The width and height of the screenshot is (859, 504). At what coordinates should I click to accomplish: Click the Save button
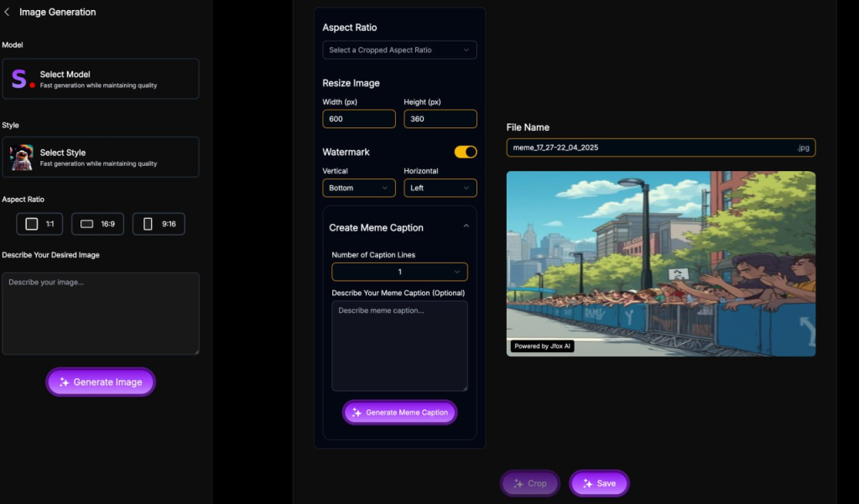tap(599, 483)
